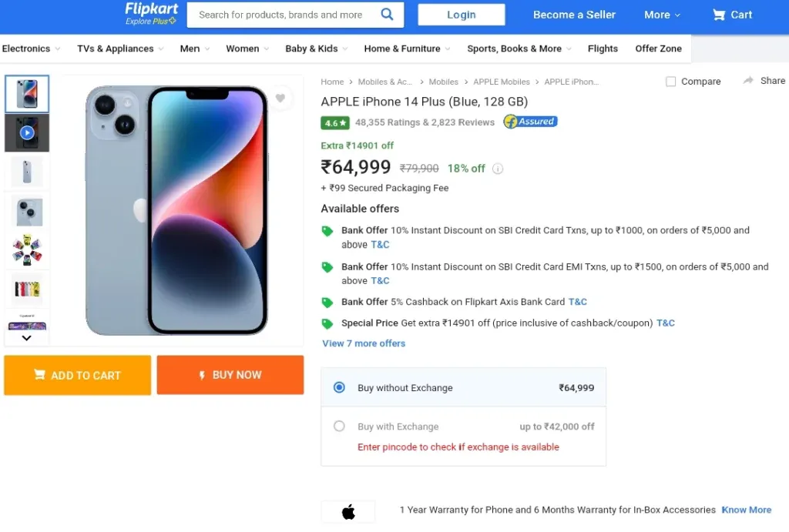Tick the Compare checkbox

click(670, 82)
